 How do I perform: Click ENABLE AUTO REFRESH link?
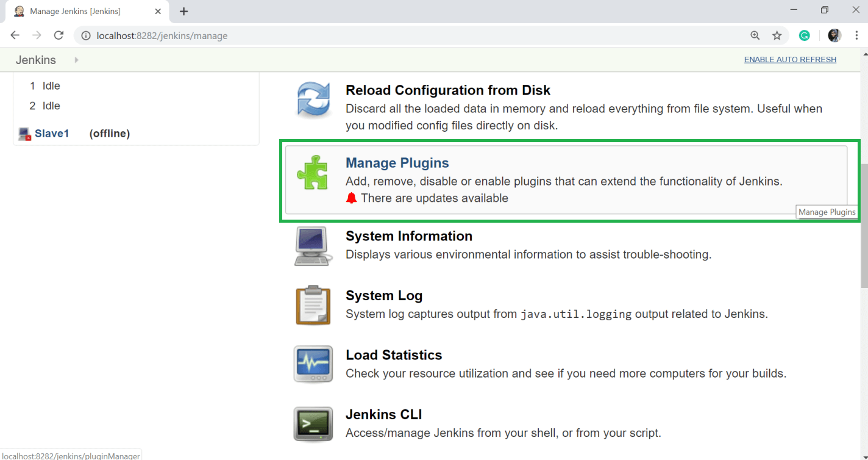[790, 60]
